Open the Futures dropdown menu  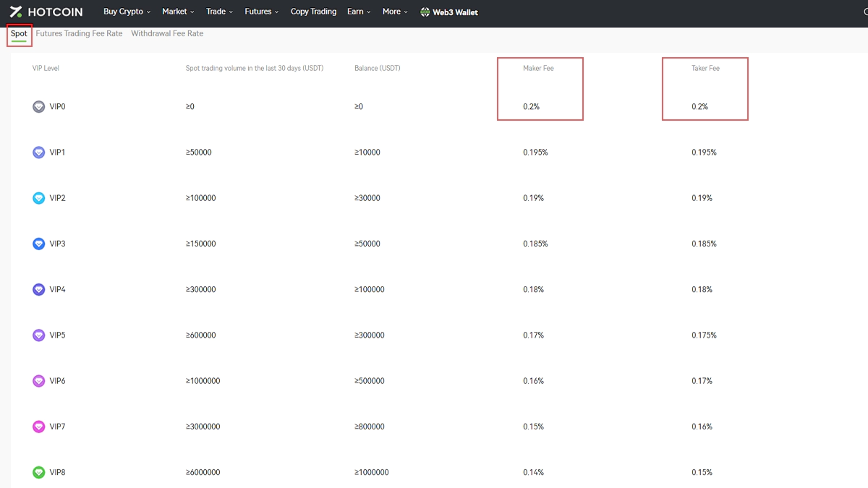[x=261, y=12]
